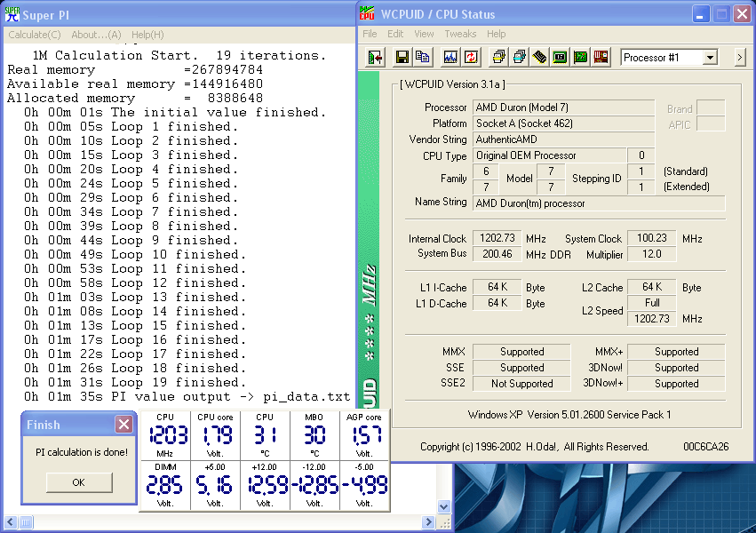
Task: Click the memory module icon in toolbar
Action: (x=539, y=58)
